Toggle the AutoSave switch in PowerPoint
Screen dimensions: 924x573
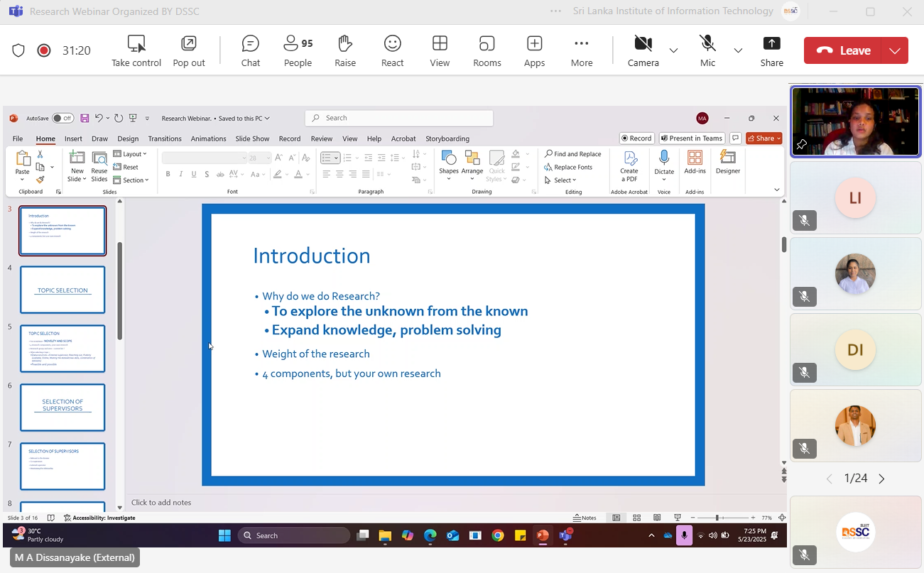coord(62,119)
